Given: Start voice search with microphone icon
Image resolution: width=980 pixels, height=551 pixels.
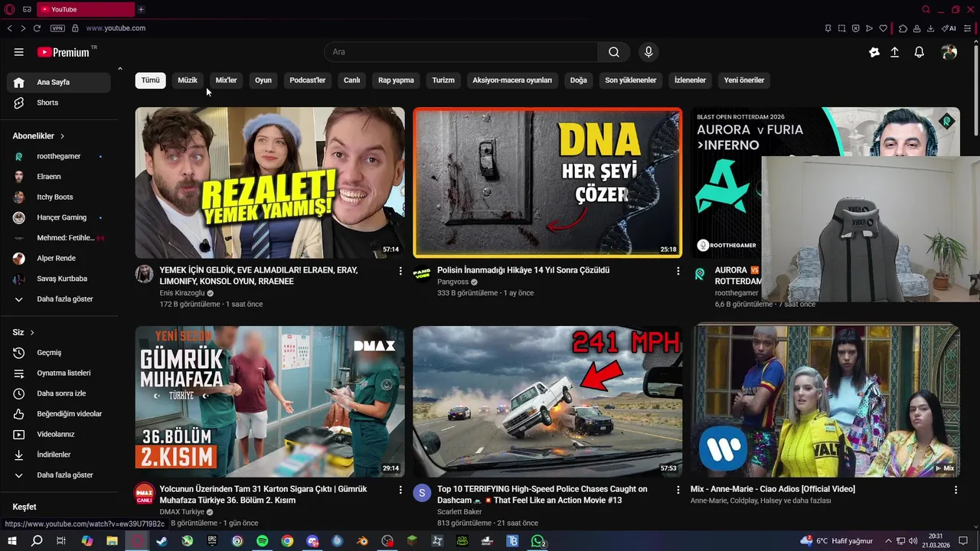Looking at the screenshot, I should (x=648, y=52).
